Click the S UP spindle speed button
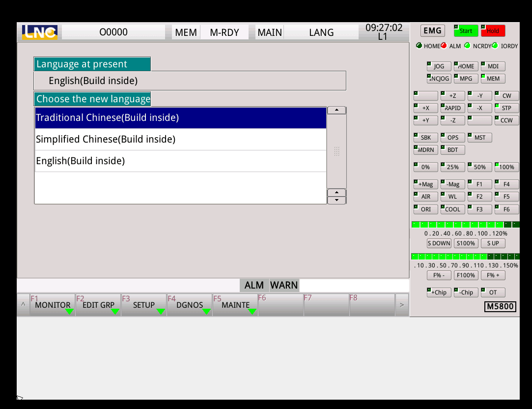Screen dimensions: 532x409 pos(493,243)
